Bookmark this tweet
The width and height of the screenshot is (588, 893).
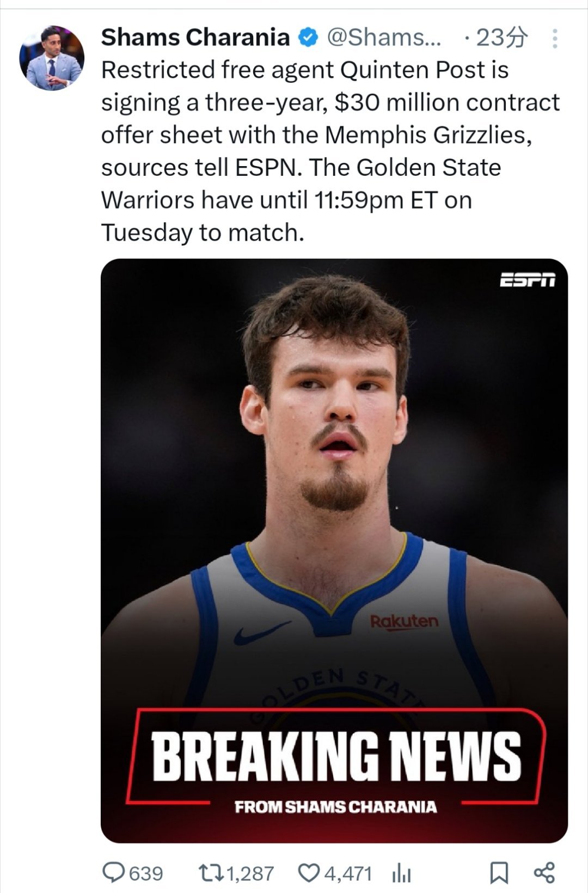tap(499, 873)
